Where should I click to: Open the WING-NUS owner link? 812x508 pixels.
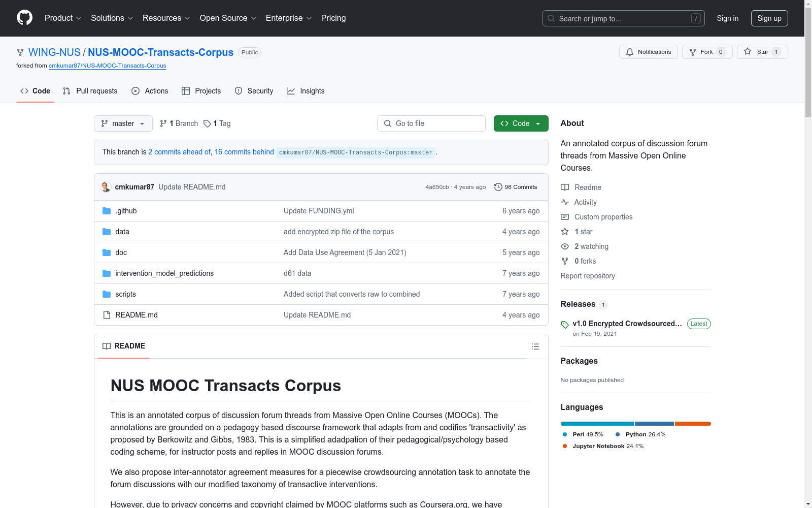(54, 52)
